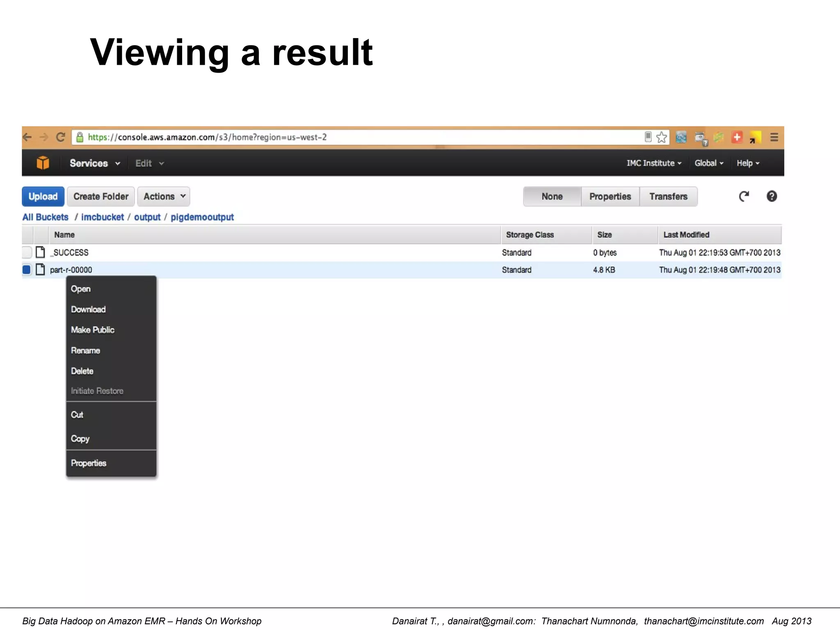Screen dimensions: 840x630
Task: Click the part-r-00000 file icon
Action: pos(40,269)
